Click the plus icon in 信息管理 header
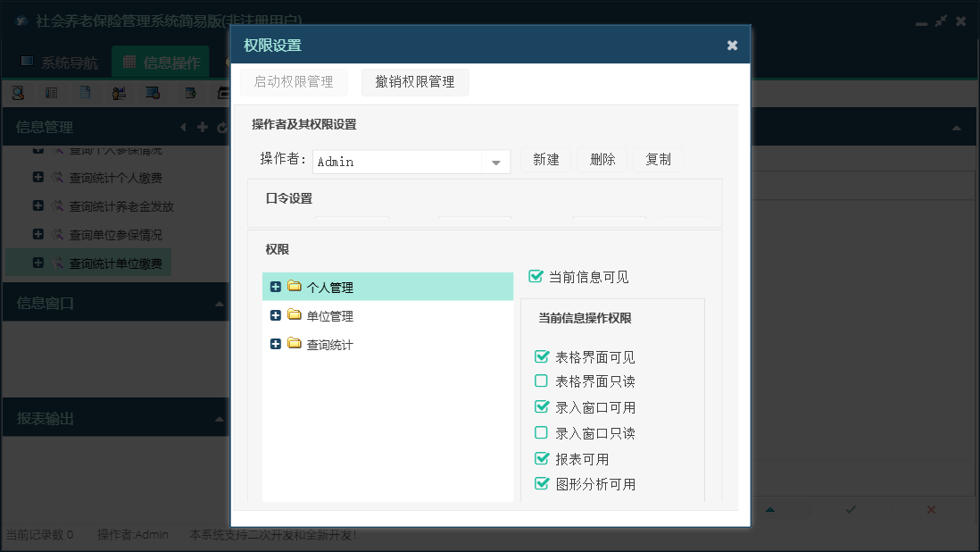The image size is (980, 552). [203, 128]
